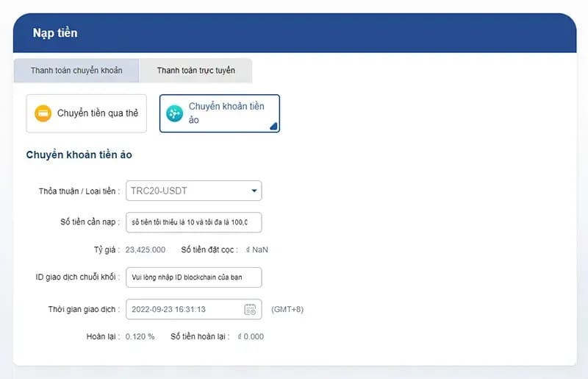Image resolution: width=588 pixels, height=379 pixels.
Task: Switch to Thanh toán trực tuyến tab
Action: (196, 71)
